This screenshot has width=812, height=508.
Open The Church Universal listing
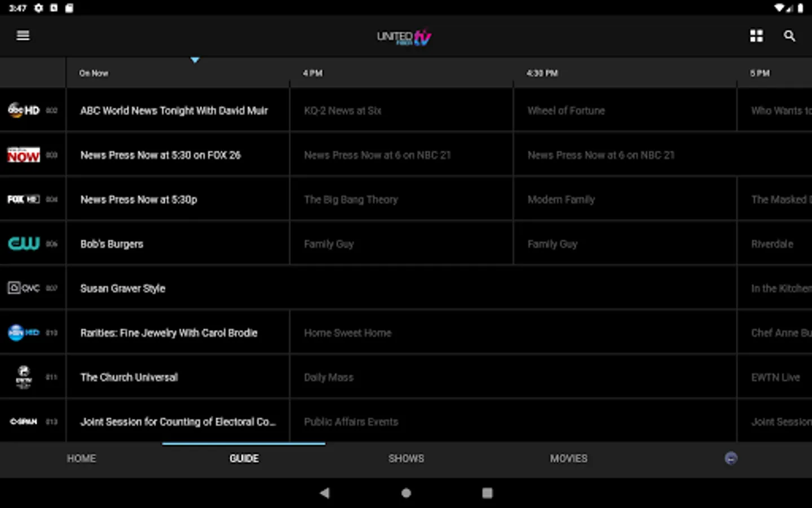pyautogui.click(x=178, y=377)
